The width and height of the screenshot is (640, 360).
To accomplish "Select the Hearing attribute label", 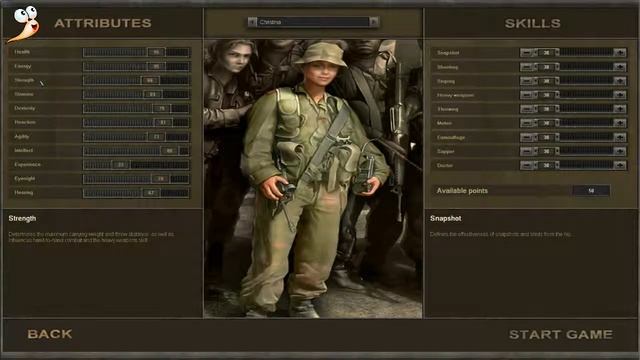I will [x=23, y=193].
